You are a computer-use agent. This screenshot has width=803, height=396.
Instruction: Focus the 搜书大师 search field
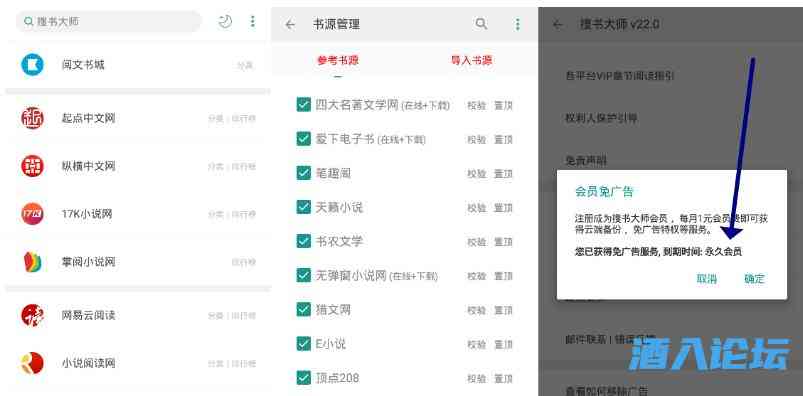pyautogui.click(x=109, y=22)
